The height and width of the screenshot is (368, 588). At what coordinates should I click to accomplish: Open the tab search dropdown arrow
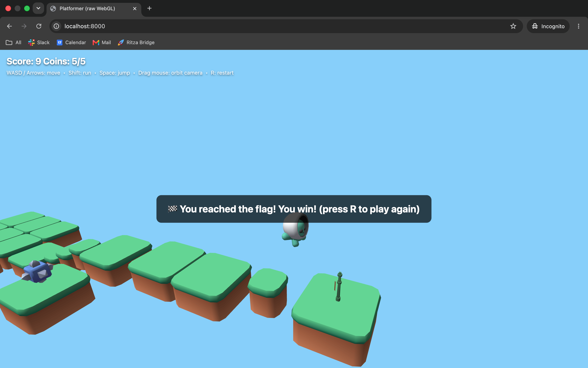[38, 8]
